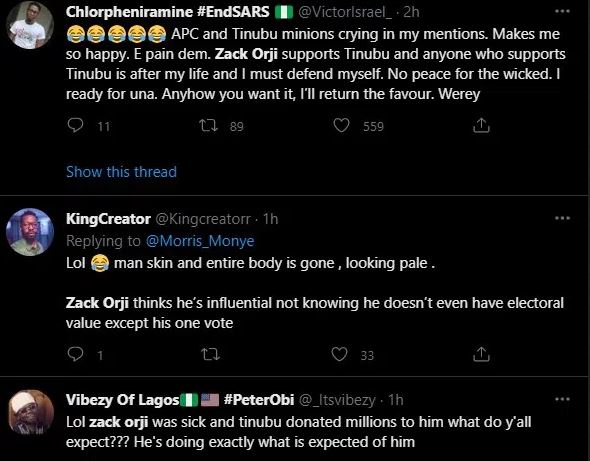Share KingCreator's tweet
590x461 pixels.
[x=481, y=354]
